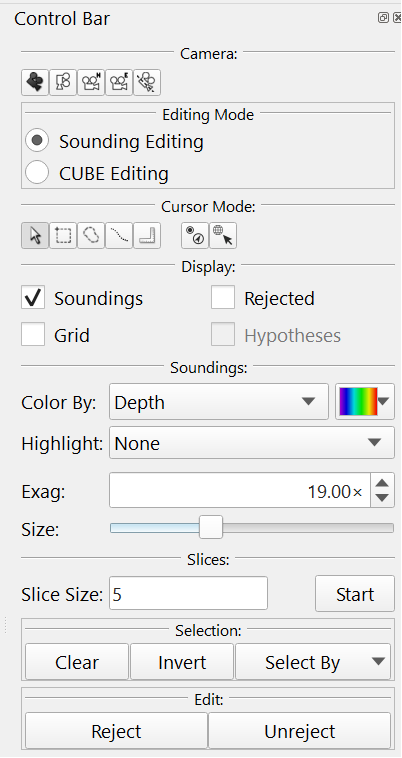The width and height of the screenshot is (402, 758).
Task: Select the arrow pointer cursor mode
Action: pos(35,235)
